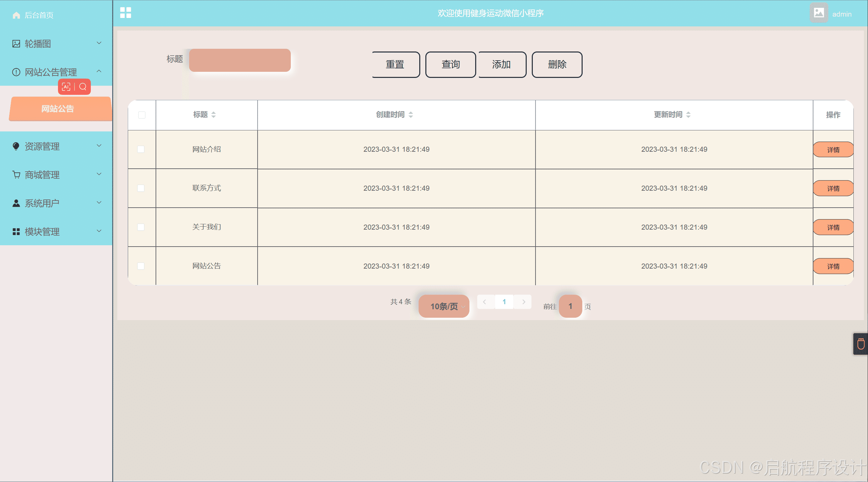Image resolution: width=868 pixels, height=482 pixels.
Task: Click the 查询 button
Action: point(451,64)
